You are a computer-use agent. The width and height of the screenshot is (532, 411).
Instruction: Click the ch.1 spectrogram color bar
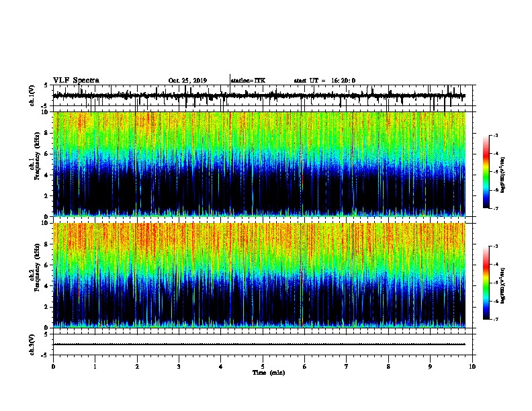(486, 172)
